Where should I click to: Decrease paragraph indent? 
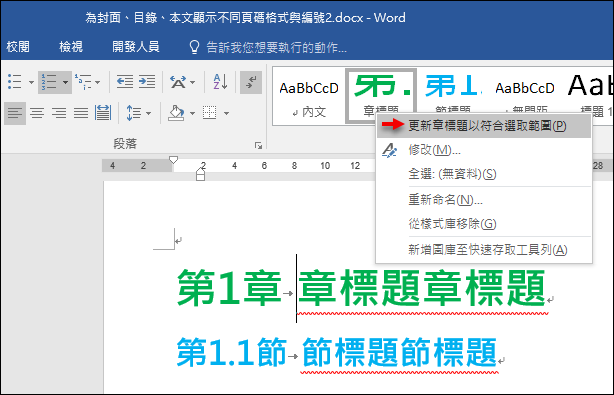coord(125,82)
